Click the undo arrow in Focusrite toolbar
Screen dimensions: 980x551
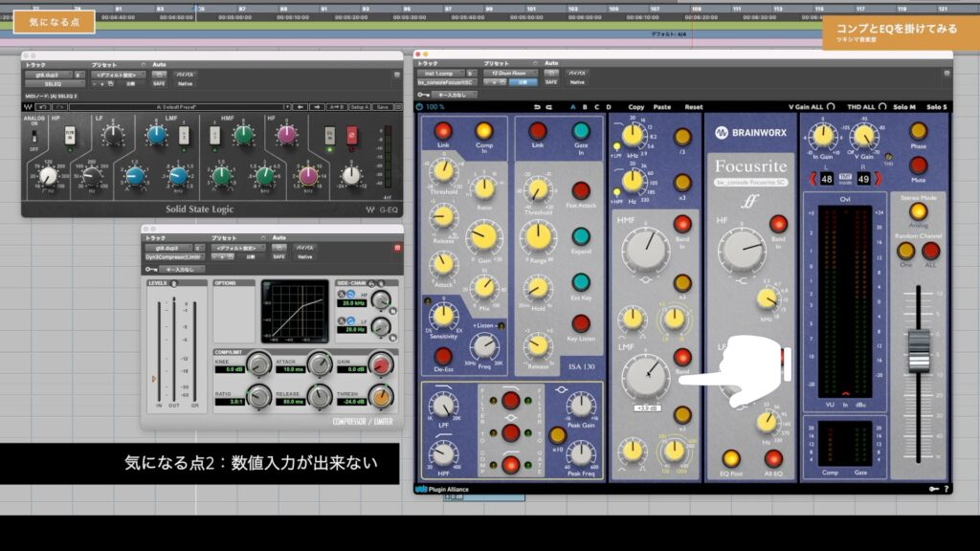coord(537,107)
